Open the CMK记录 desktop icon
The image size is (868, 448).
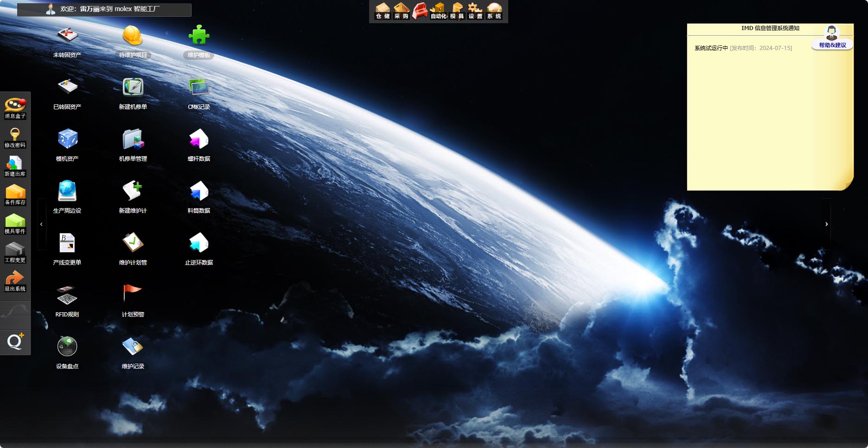pos(199,92)
